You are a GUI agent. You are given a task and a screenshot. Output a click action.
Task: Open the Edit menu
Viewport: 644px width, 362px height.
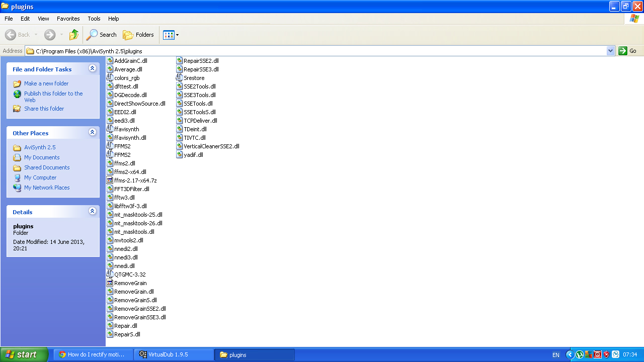[x=25, y=19]
